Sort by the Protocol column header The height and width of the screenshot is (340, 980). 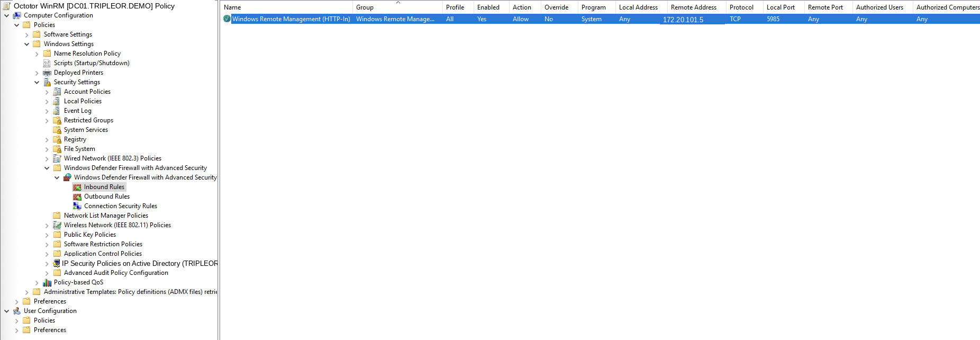[x=744, y=7]
